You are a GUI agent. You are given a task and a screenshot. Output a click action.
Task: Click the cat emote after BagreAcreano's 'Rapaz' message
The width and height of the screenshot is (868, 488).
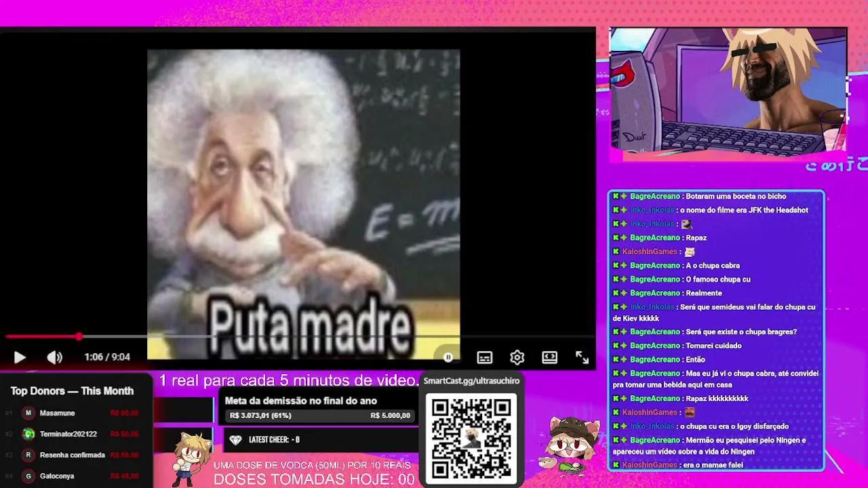click(690, 251)
